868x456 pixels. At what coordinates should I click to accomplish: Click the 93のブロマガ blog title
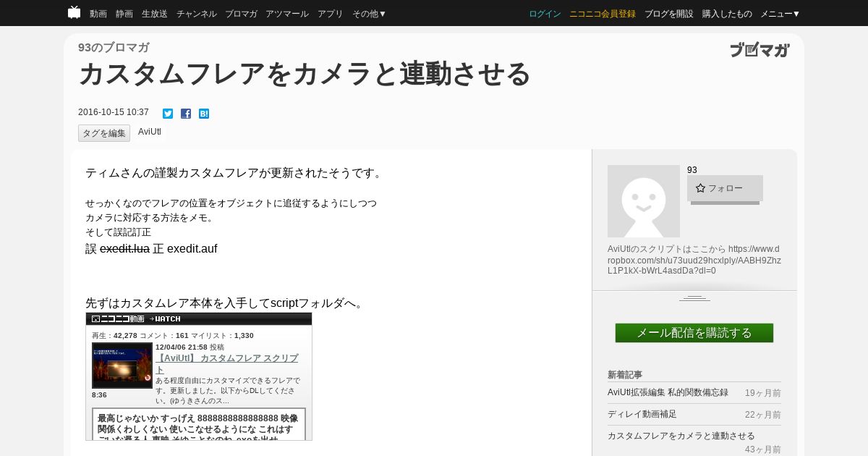[x=114, y=48]
